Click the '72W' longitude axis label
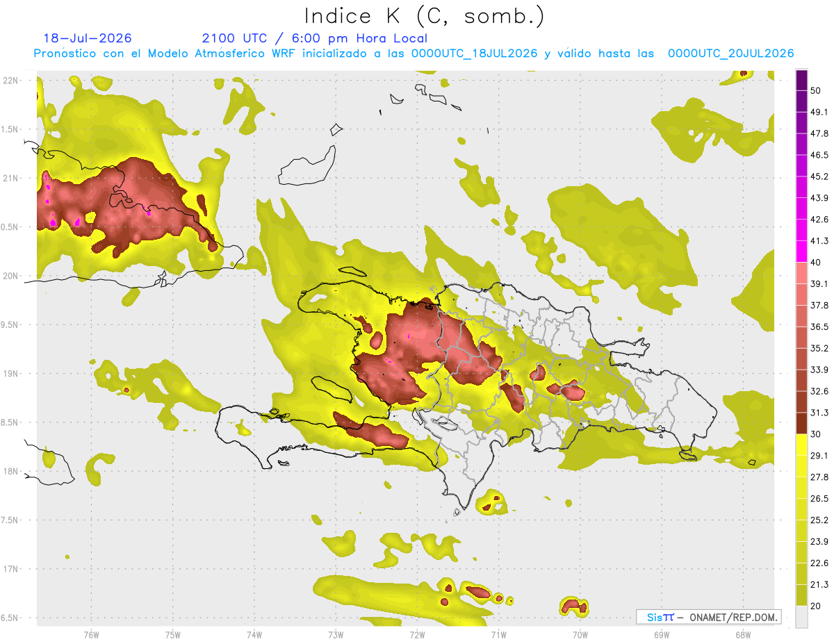This screenshot has height=644, width=834. click(417, 634)
